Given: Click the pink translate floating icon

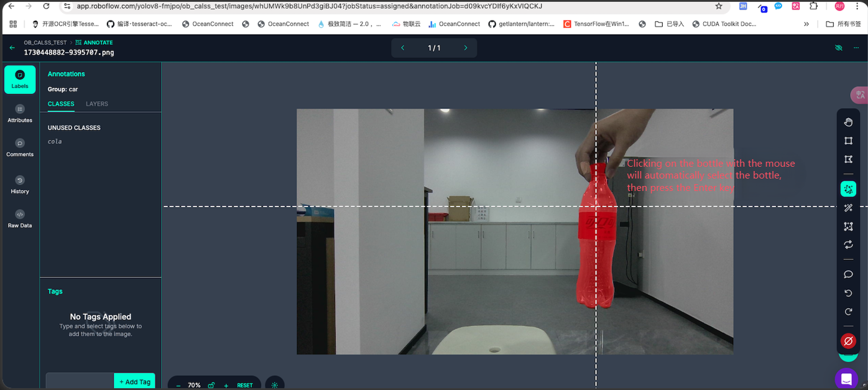Looking at the screenshot, I should click(x=860, y=95).
